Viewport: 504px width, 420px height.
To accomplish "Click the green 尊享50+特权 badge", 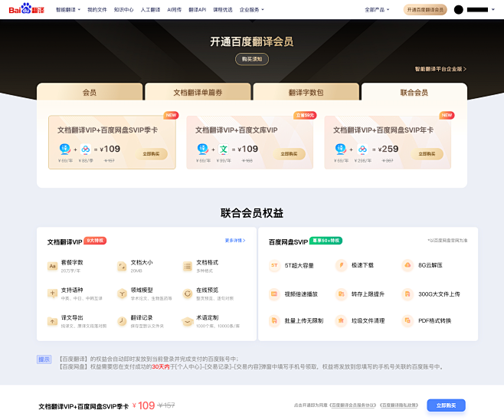I will tap(326, 241).
